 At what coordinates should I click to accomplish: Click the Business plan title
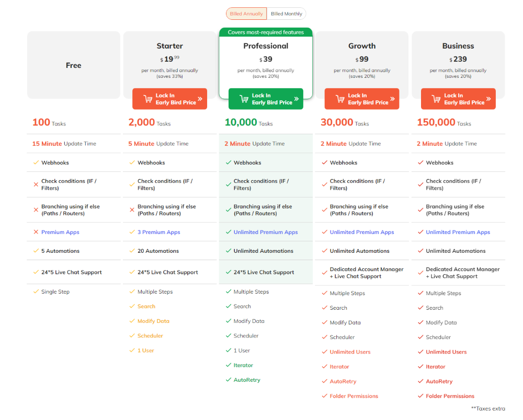458,46
